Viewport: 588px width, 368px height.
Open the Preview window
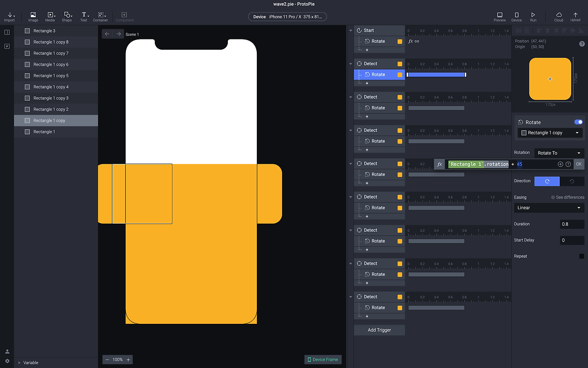[x=499, y=16]
